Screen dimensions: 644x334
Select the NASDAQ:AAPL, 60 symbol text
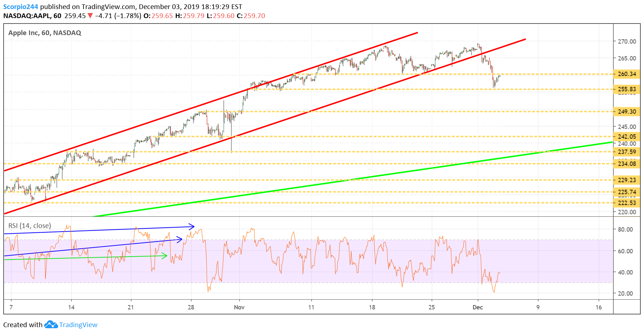coord(32,16)
